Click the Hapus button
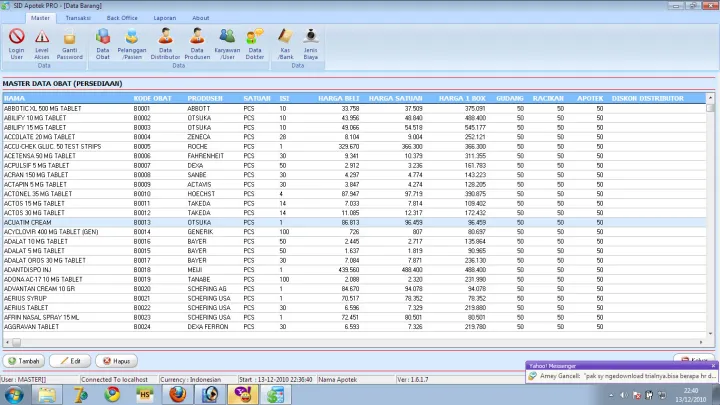720x405 pixels. point(116,361)
